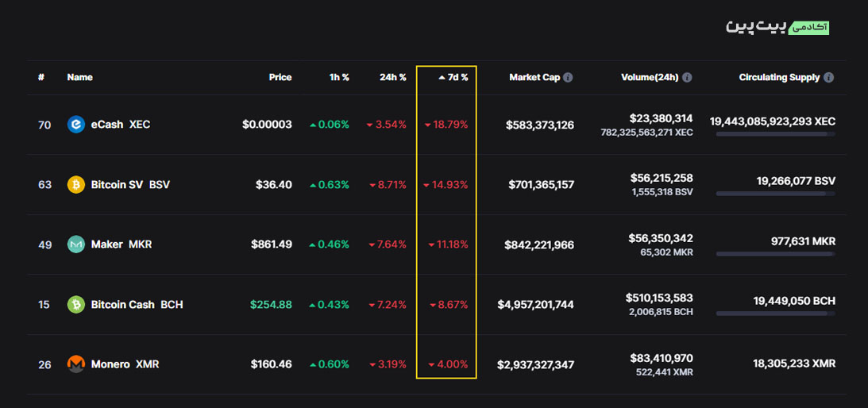Screen dimensions: 868x408
Task: Click the info icon next to Circulating Supply
Action: 829,78
